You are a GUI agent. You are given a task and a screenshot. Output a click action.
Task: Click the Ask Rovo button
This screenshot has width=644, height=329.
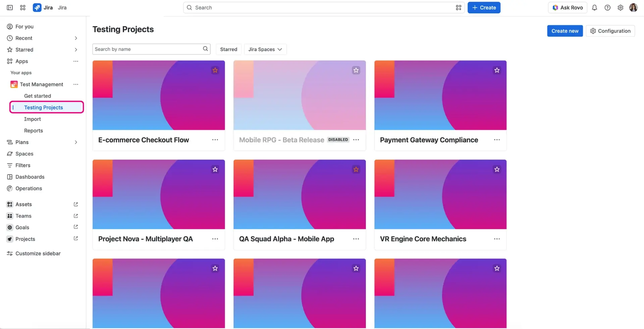568,7
